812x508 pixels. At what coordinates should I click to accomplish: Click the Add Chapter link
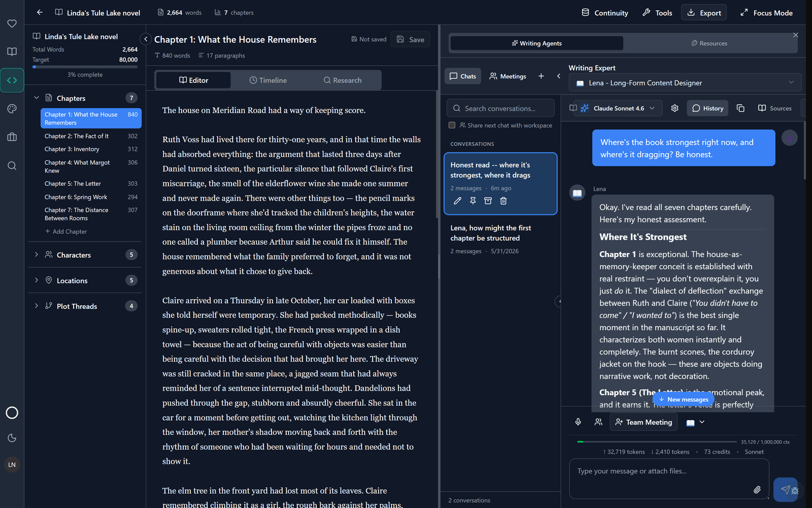(x=66, y=232)
